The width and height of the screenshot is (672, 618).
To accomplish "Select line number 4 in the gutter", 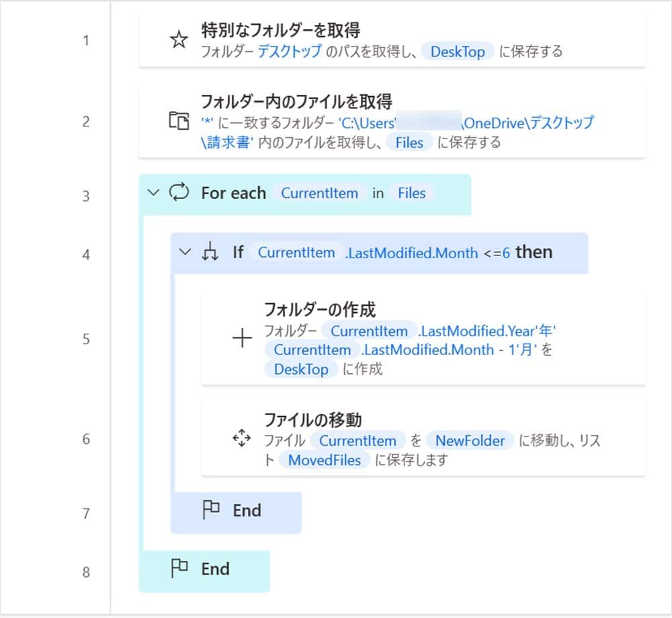I will coord(86,255).
